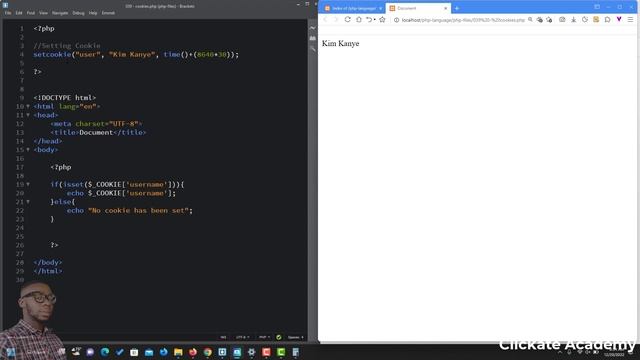Collapse the else block fold on line 21

tap(28, 202)
